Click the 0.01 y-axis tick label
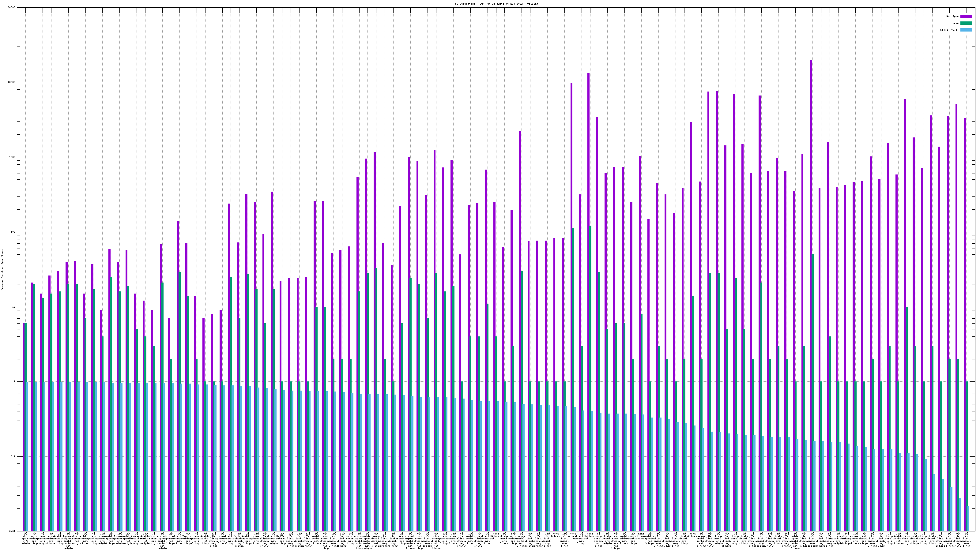 pyautogui.click(x=13, y=531)
